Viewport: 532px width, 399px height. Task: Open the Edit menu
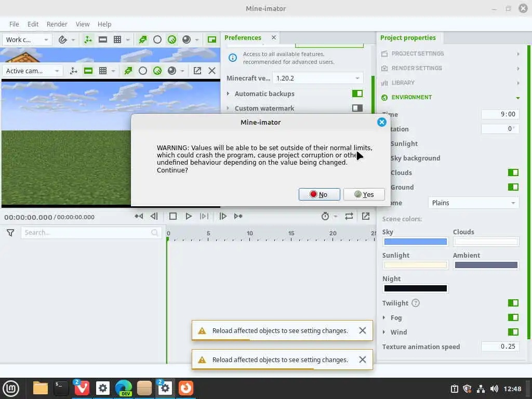click(33, 24)
